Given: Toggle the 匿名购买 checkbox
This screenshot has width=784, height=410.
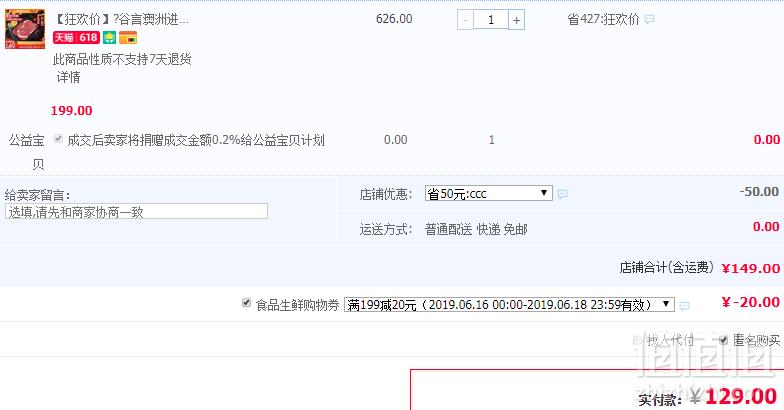Looking at the screenshot, I should 723,340.
